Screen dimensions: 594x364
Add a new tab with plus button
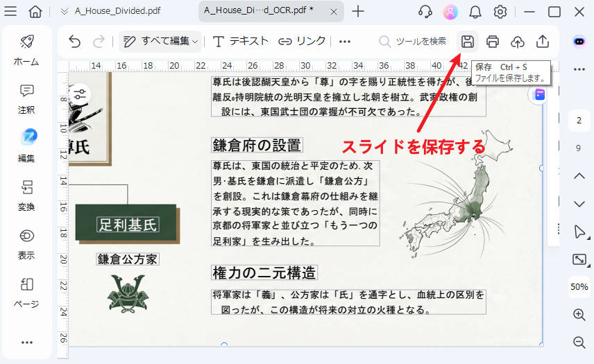coord(357,11)
